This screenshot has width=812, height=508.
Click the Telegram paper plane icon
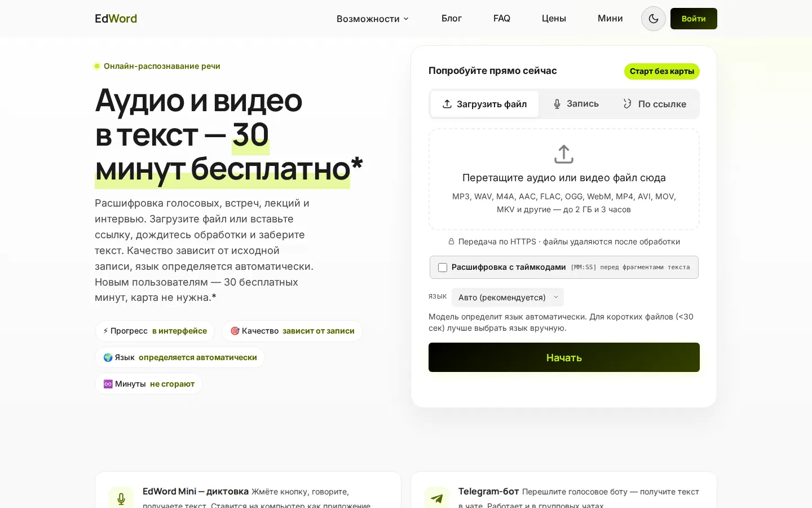tap(437, 498)
